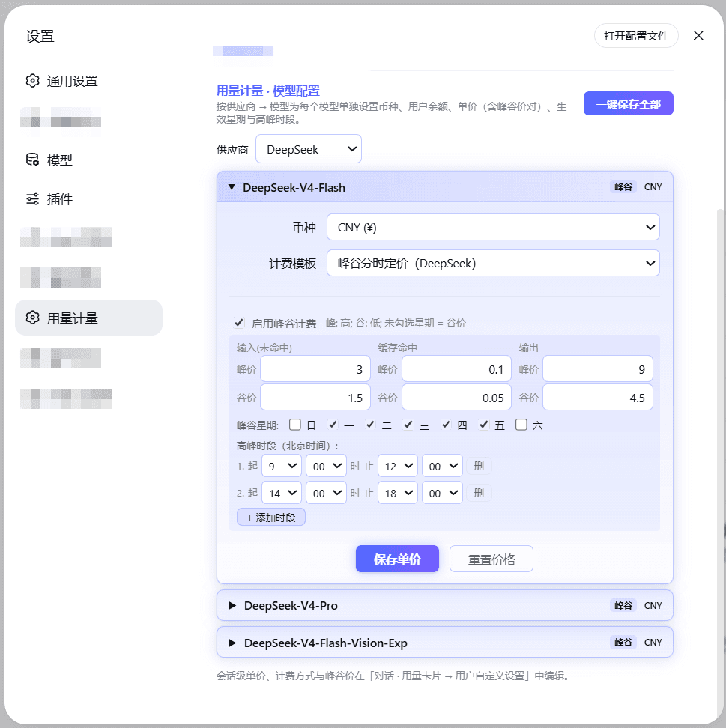This screenshot has width=726, height=728.
Task: Click the gear icon beside 通用设置
Action: (x=32, y=81)
